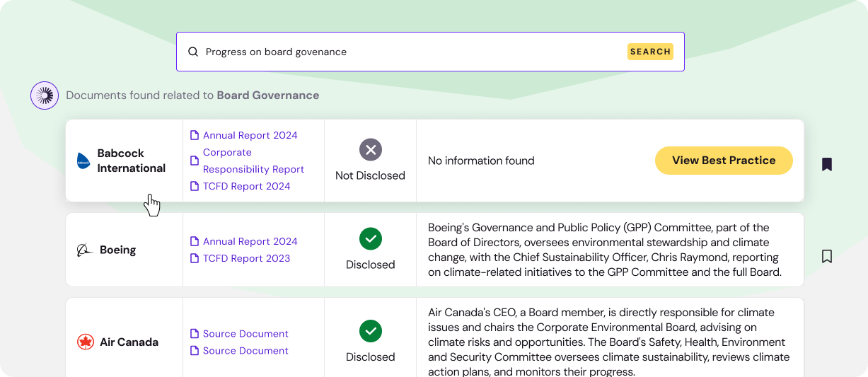This screenshot has height=377, width=868.
Task: Click the Air Canada maple leaf logo
Action: (x=86, y=342)
